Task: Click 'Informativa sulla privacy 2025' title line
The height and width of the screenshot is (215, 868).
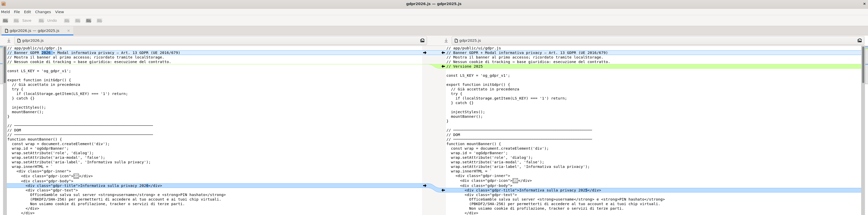Action: (x=533, y=190)
